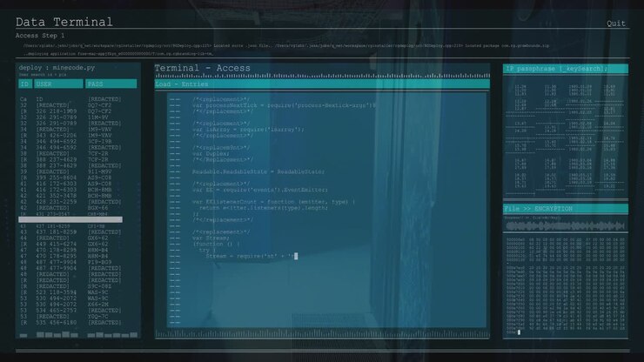Place cursor at the Stream = require line
This screenshot has height=362, width=644.
point(251,256)
